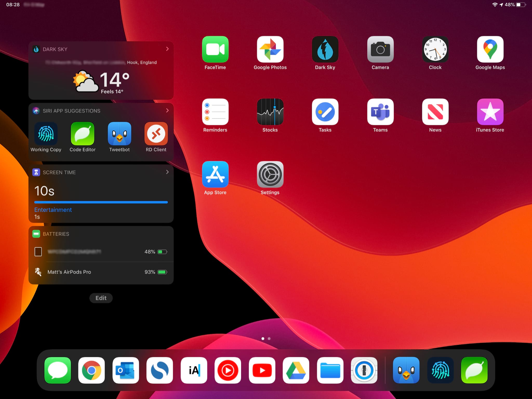This screenshot has width=532, height=399.
Task: Expand Siri App Suggestions widget chevron
Action: pos(167,110)
